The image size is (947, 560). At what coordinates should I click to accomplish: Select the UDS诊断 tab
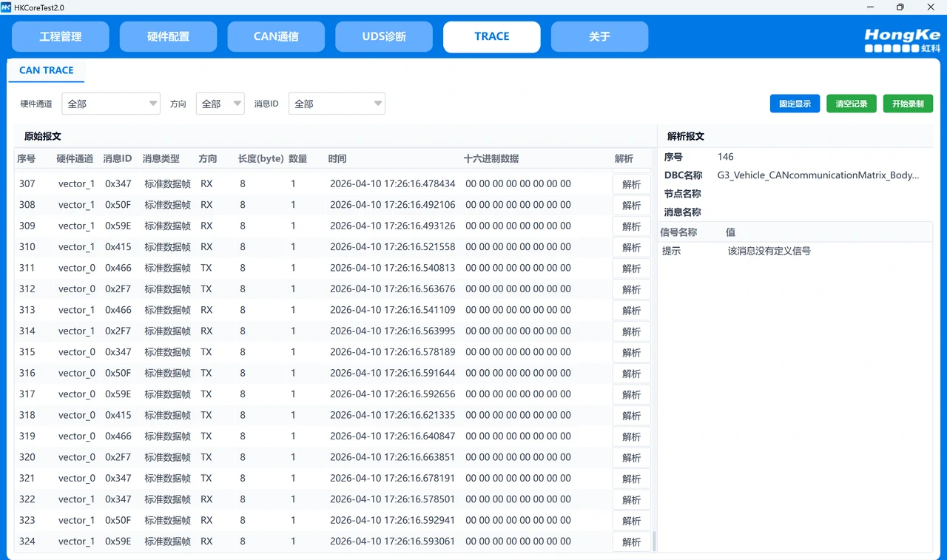tap(384, 36)
